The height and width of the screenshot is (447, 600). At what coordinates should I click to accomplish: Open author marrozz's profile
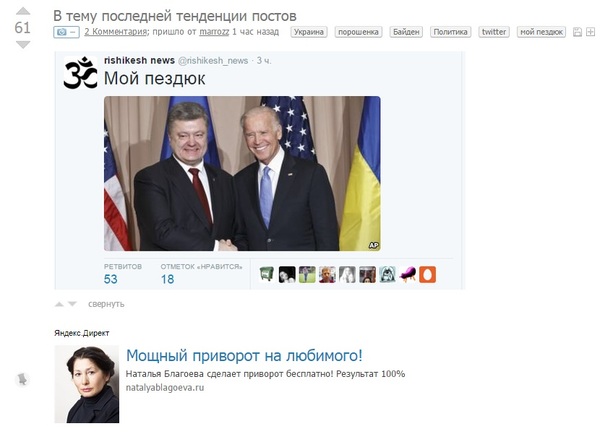tap(214, 32)
